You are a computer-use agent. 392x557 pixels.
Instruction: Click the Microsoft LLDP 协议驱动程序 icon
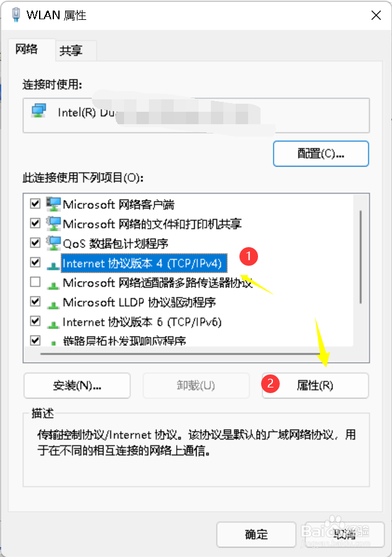(x=53, y=304)
